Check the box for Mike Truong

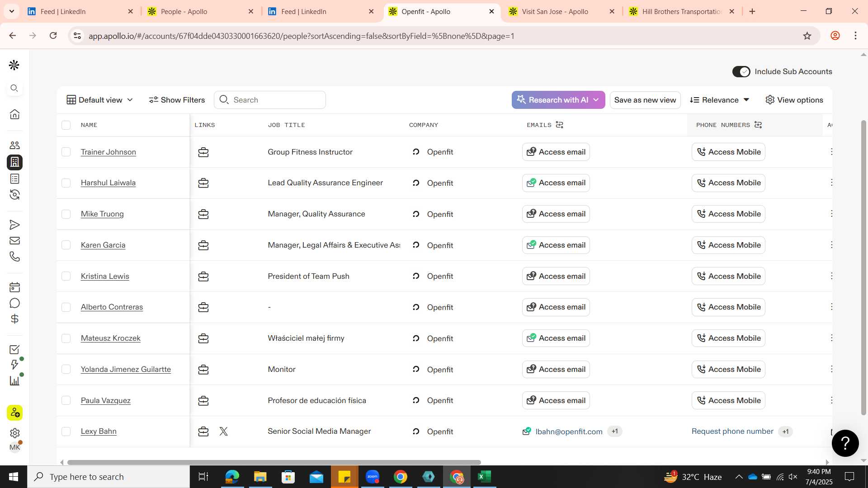coord(66,214)
